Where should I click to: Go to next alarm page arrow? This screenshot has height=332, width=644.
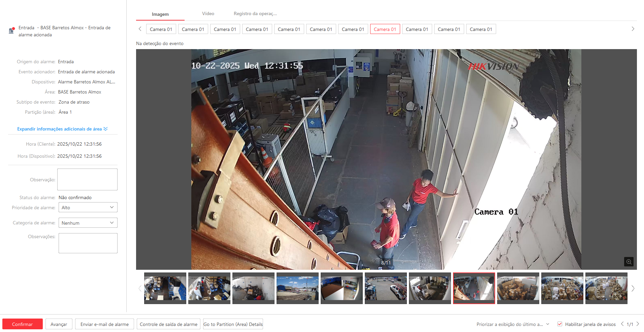638,324
